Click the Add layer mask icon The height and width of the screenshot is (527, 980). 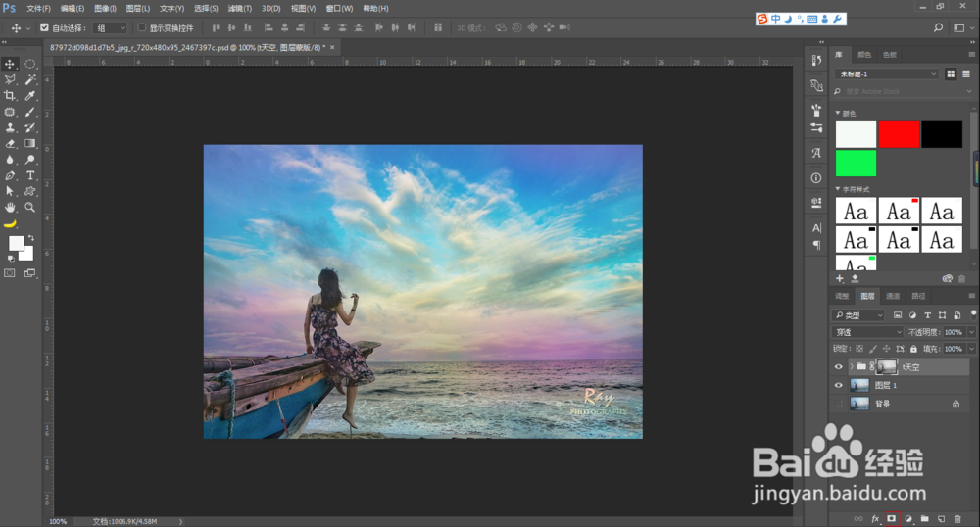(892, 517)
